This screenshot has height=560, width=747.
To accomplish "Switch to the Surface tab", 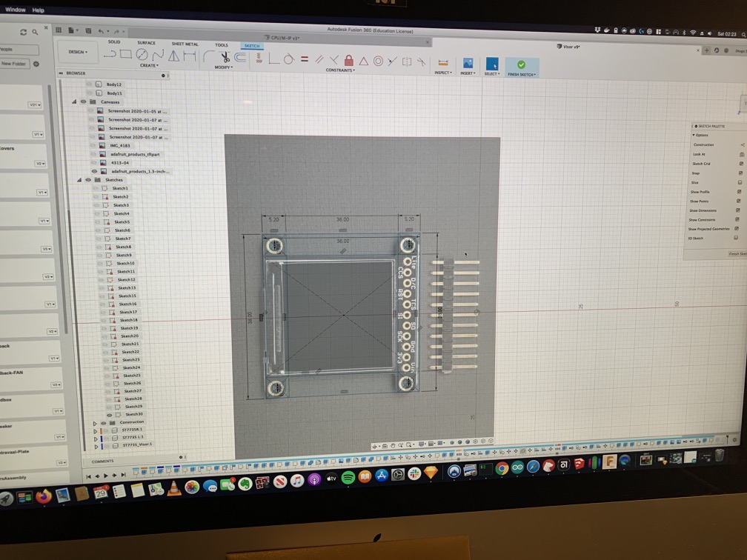I will 146,42.
